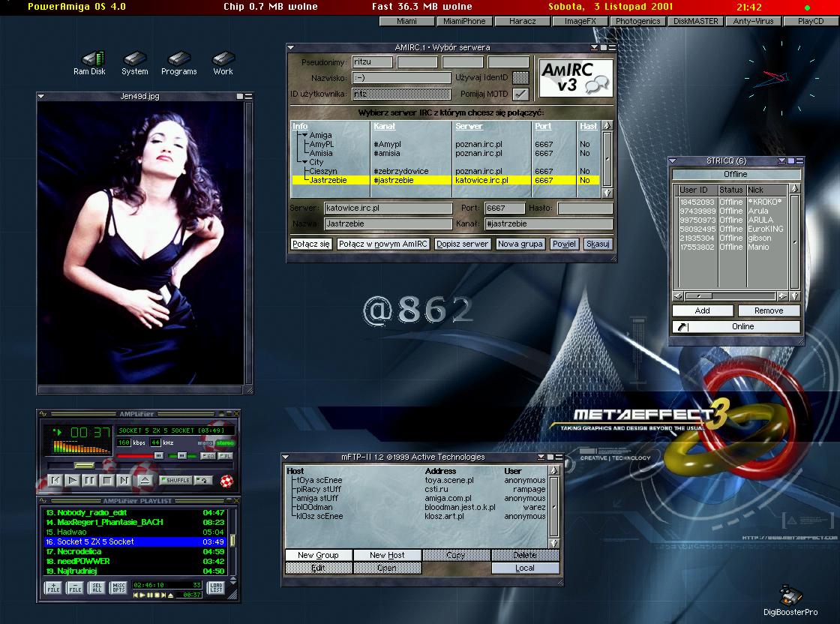The width and height of the screenshot is (840, 624).
Task: Adjust the green balance slider in AMPLiFier
Action: [x=182, y=456]
